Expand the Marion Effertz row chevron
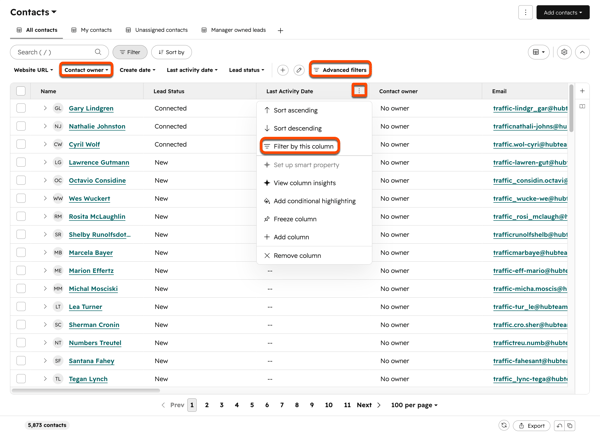 (45, 270)
